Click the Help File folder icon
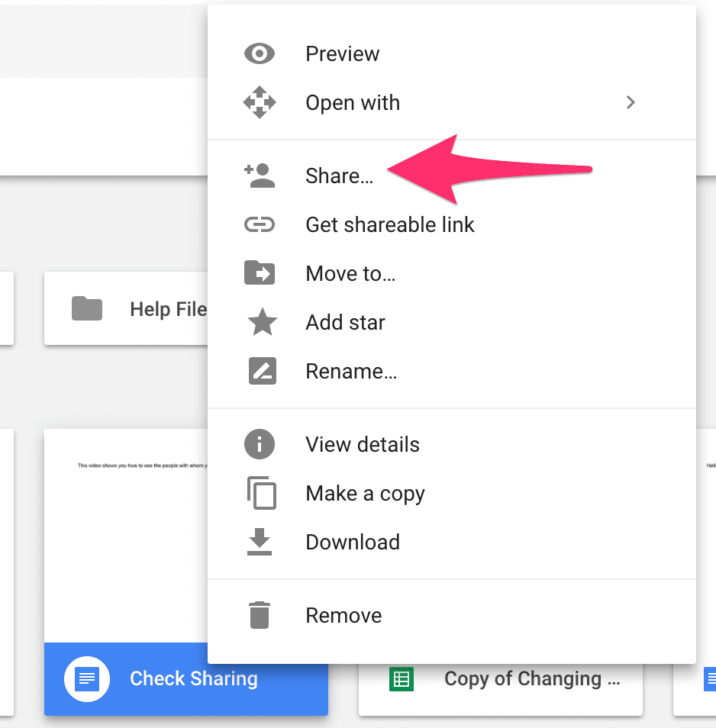716x728 pixels. pos(87,308)
